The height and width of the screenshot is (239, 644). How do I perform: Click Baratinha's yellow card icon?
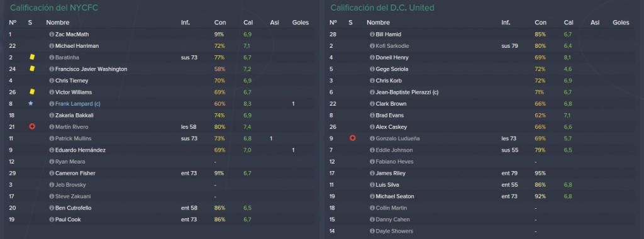click(x=32, y=57)
